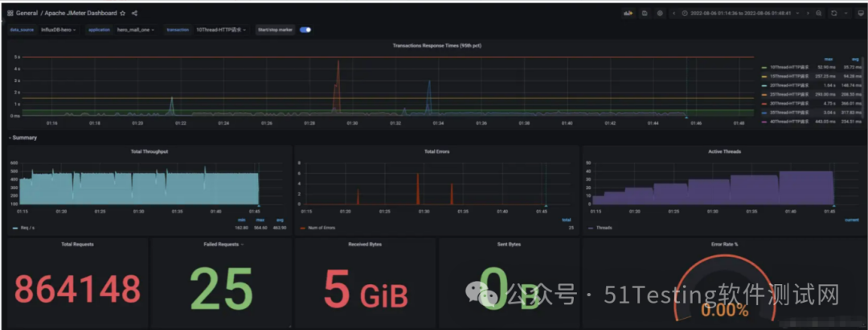Open the refresh interval dropdown arrow
The height and width of the screenshot is (330, 868).
pos(845,14)
